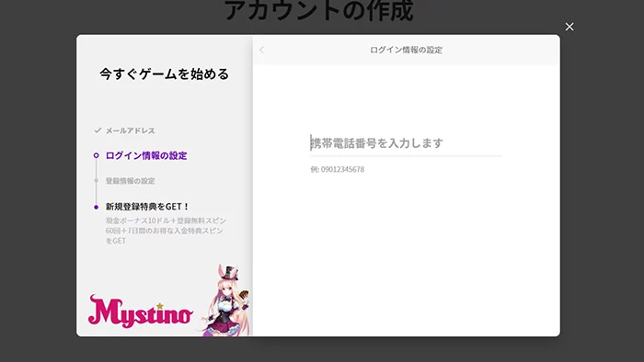Select the メールアドレス completed step
Viewport: 644px width, 362px height.
[x=131, y=130]
